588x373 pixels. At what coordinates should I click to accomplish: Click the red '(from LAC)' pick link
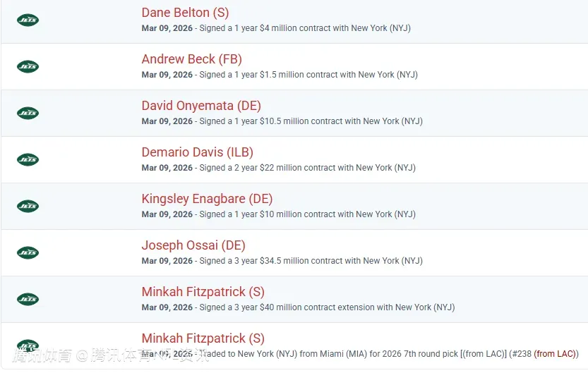555,354
